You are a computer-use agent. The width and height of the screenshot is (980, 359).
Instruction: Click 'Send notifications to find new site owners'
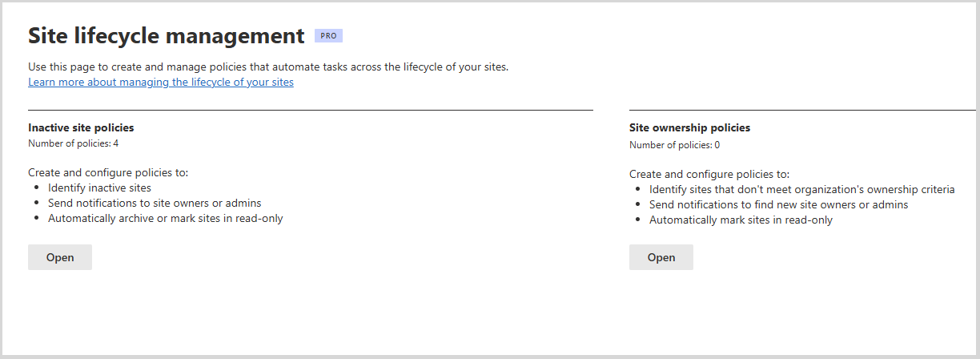[778, 204]
